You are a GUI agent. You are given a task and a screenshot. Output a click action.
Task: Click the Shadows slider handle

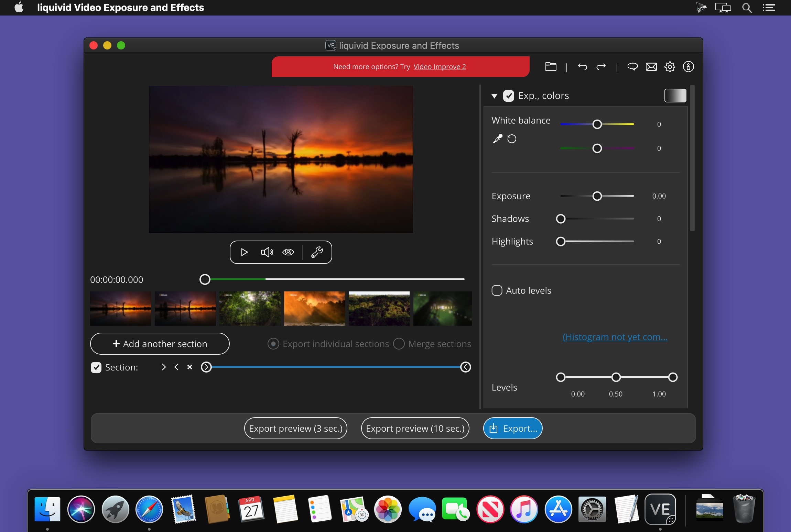tap(561, 219)
